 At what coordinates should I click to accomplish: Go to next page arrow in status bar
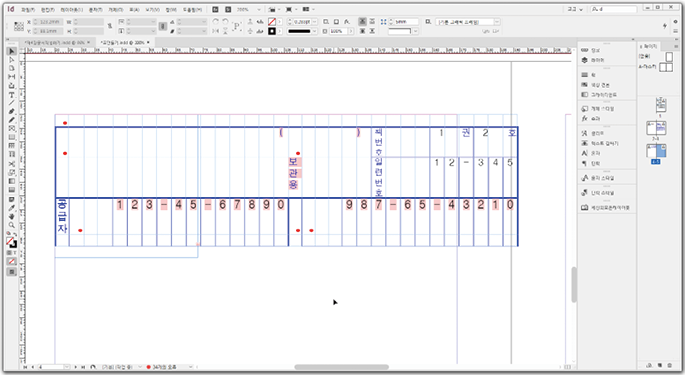[76, 367]
